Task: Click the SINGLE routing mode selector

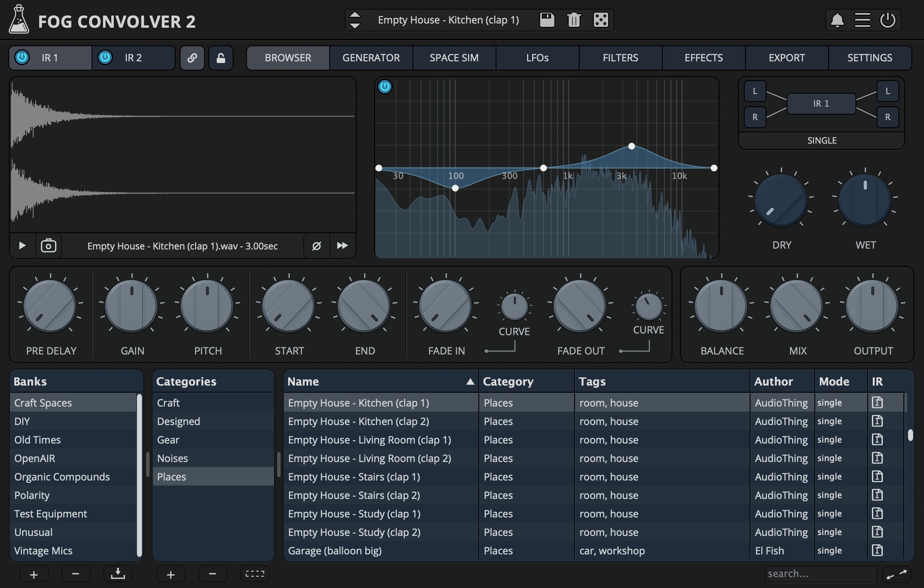Action: click(x=822, y=141)
